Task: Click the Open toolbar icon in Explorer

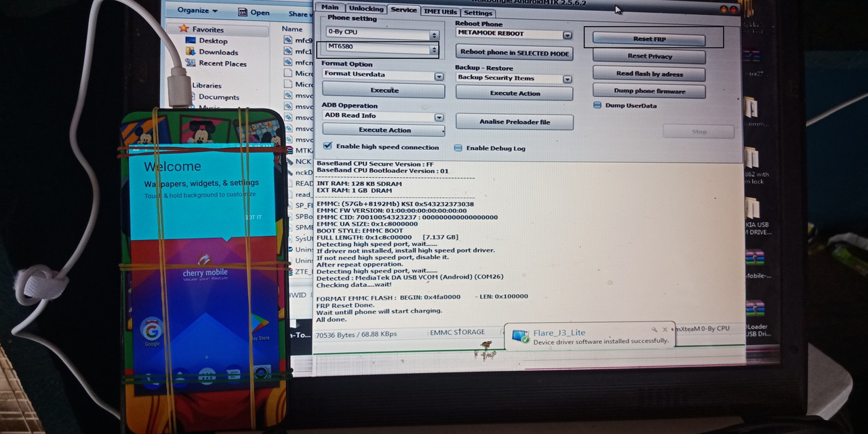Action: click(x=243, y=12)
